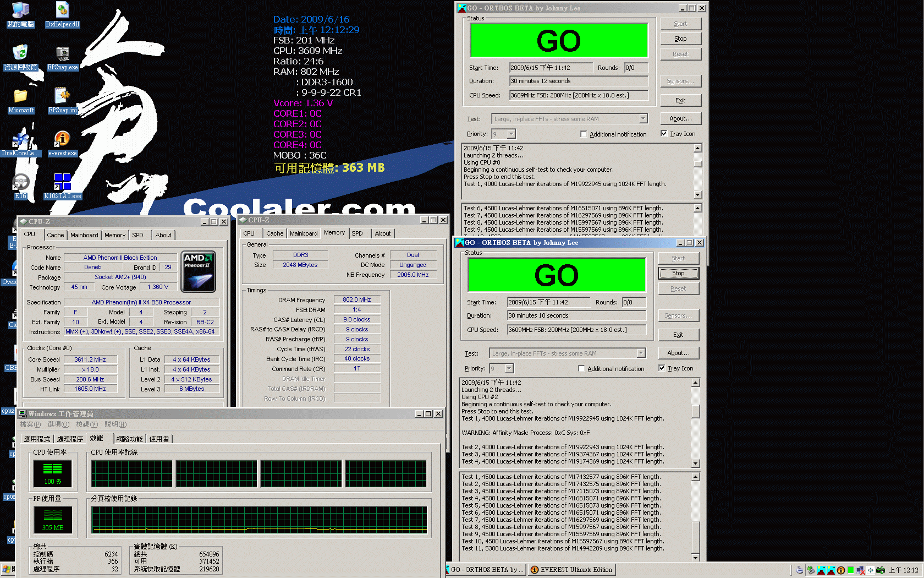Launch the everest.exe desktop icon
The width and height of the screenshot is (924, 578).
pos(62,144)
